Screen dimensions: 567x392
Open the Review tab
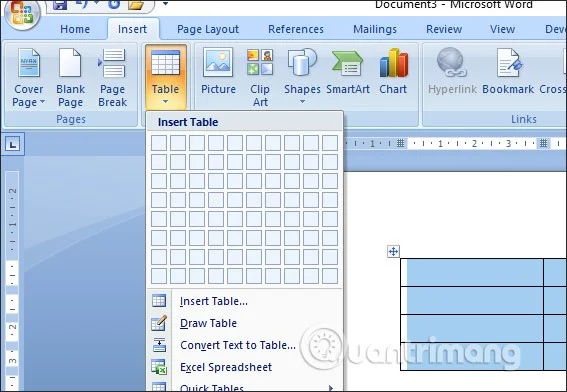coord(444,29)
